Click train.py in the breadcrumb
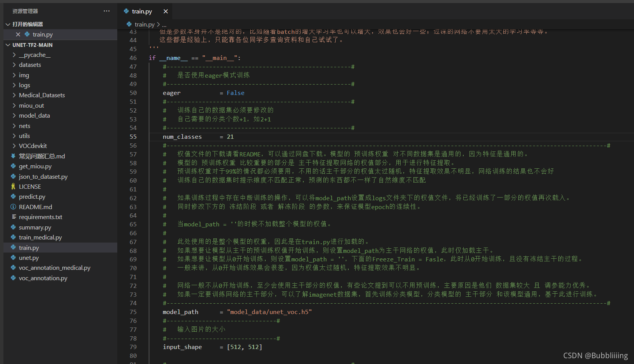Screen dimensions: 634x364 [145, 24]
